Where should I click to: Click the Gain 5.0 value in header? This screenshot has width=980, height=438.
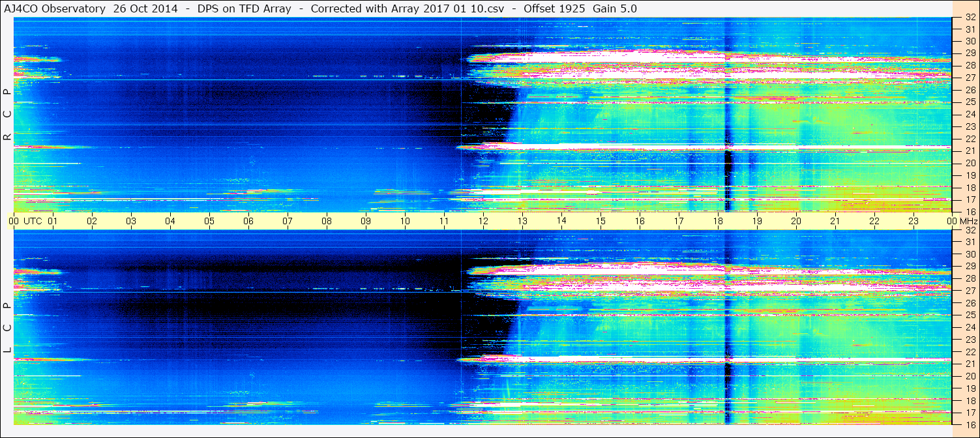click(x=615, y=8)
